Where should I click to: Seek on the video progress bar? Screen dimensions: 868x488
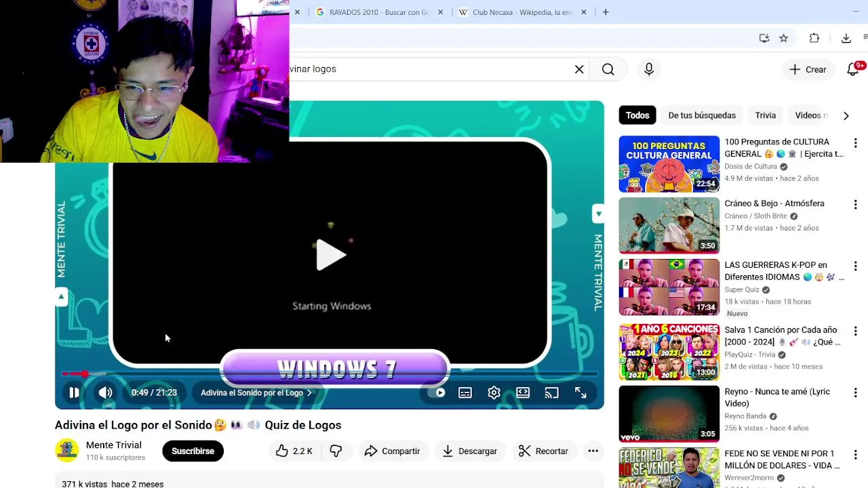(x=330, y=373)
